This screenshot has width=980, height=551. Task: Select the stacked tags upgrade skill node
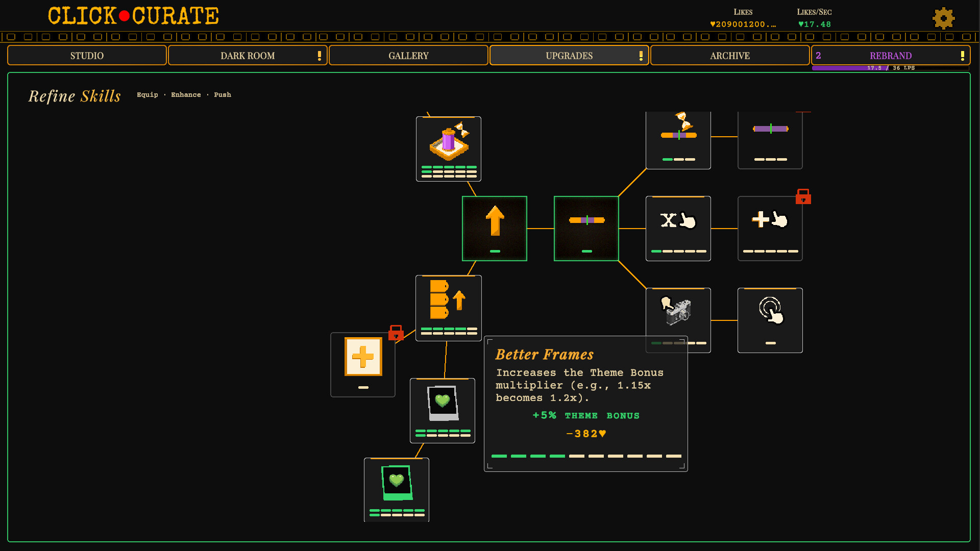(x=448, y=308)
